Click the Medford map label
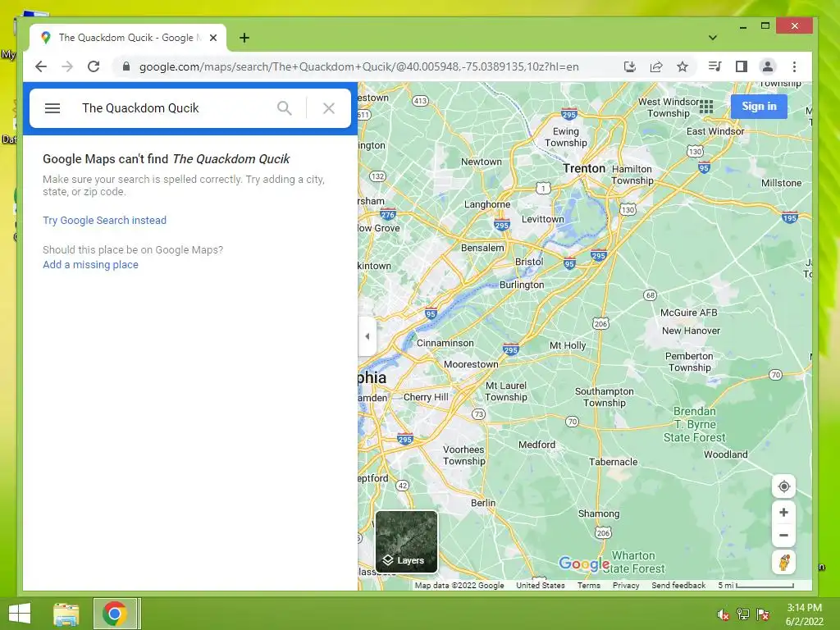This screenshot has width=840, height=630. [x=536, y=445]
